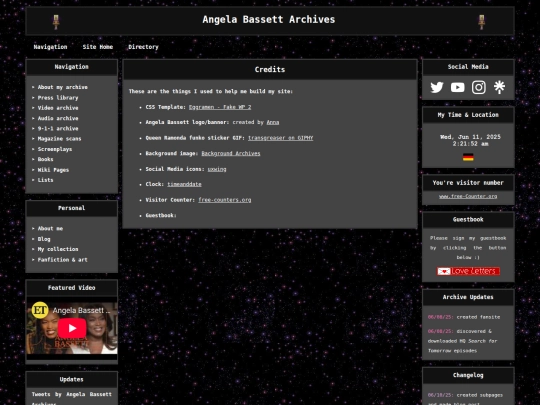Image resolution: width=540 pixels, height=405 pixels.
Task: Click the Archive Updates panel heading
Action: [468, 297]
